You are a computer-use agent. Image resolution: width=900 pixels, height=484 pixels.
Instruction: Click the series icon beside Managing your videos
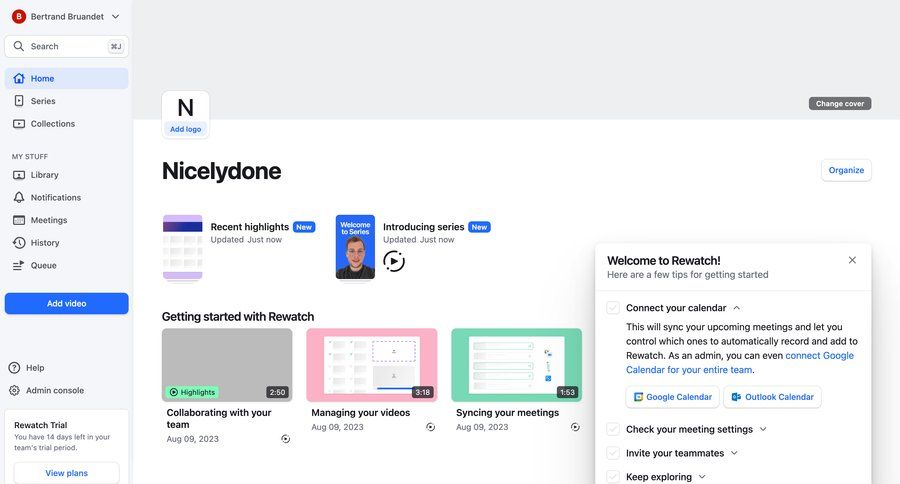(430, 427)
